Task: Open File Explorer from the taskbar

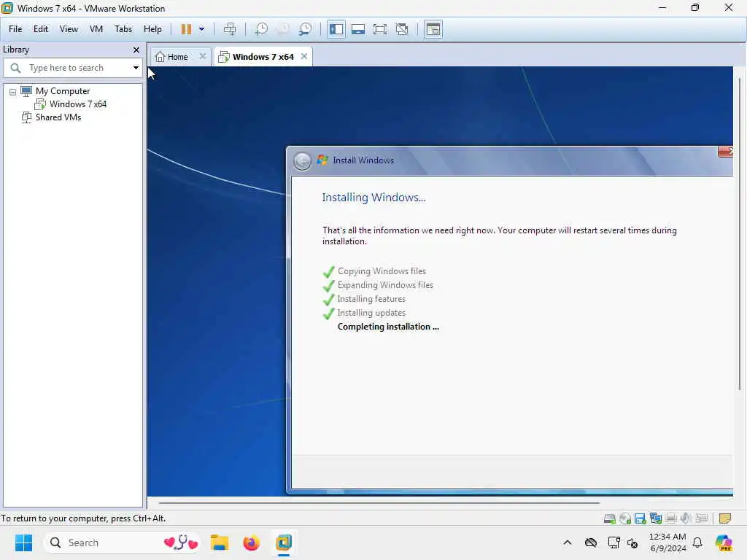Action: coord(220,542)
